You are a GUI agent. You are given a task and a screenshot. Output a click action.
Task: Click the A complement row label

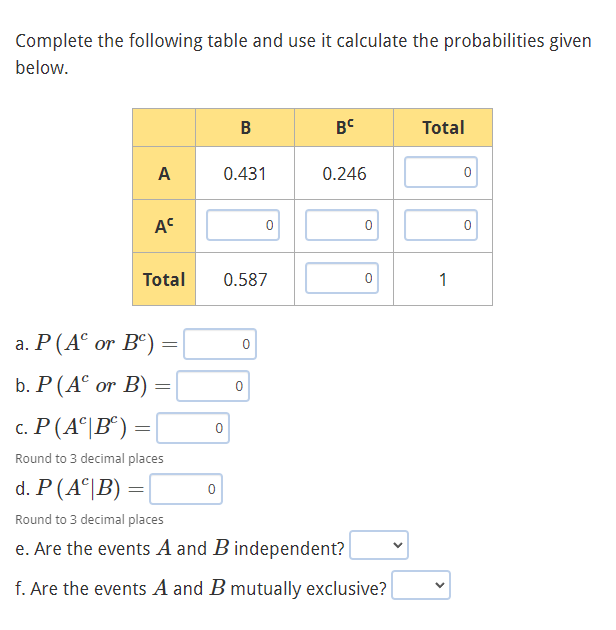(x=164, y=226)
